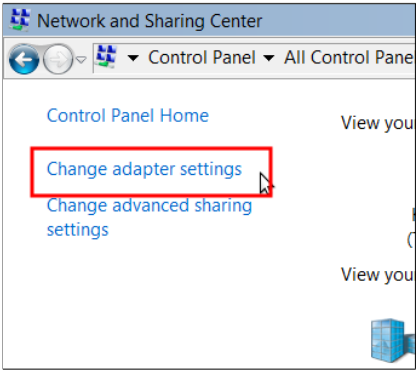The height and width of the screenshot is (370, 417).
Task: Open Control Panel Home link
Action: tap(128, 116)
